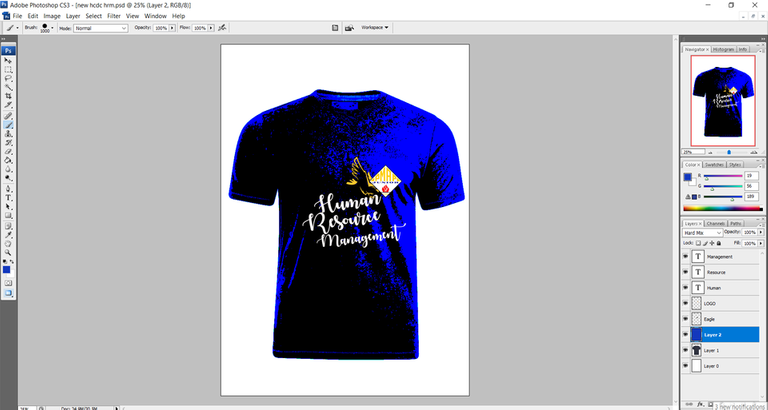Open the Image menu

pos(52,16)
